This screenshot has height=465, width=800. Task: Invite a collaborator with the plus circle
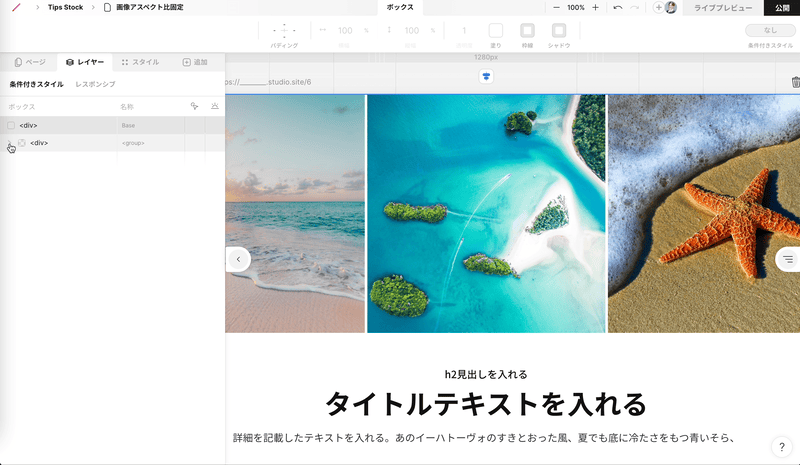coord(658,7)
